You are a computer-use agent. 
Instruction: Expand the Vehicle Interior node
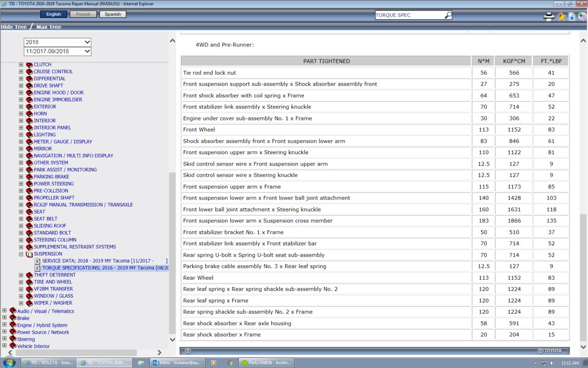[x=5, y=346]
